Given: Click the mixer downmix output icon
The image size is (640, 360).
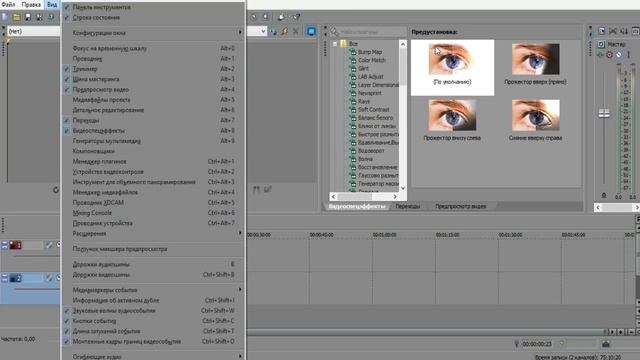Looking at the screenshot, I should [613, 31].
